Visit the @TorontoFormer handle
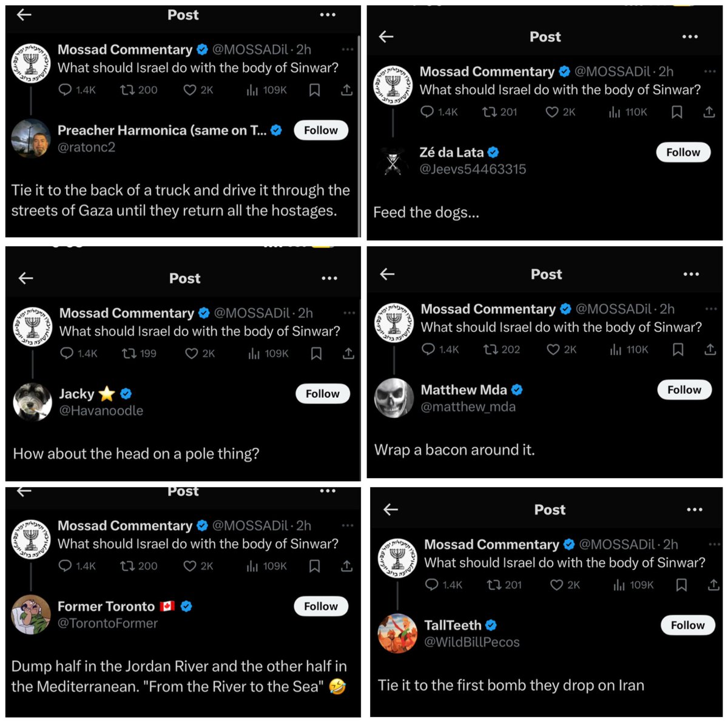Image resolution: width=728 pixels, height=728 pixels. pyautogui.click(x=107, y=623)
